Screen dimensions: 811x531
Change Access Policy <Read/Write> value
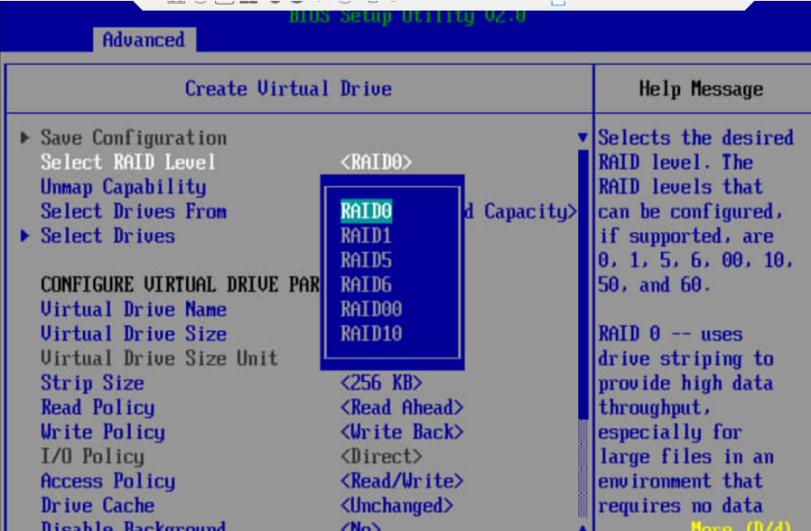(x=402, y=481)
